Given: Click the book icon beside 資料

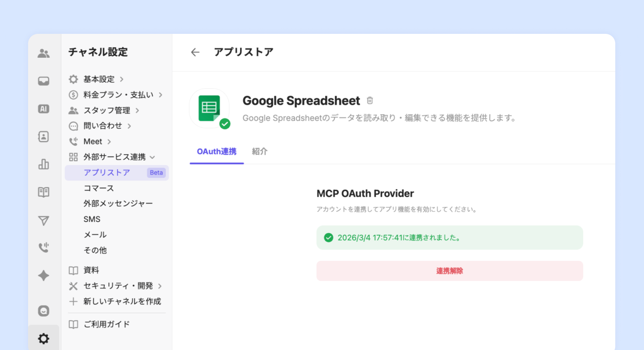Looking at the screenshot, I should pyautogui.click(x=73, y=270).
